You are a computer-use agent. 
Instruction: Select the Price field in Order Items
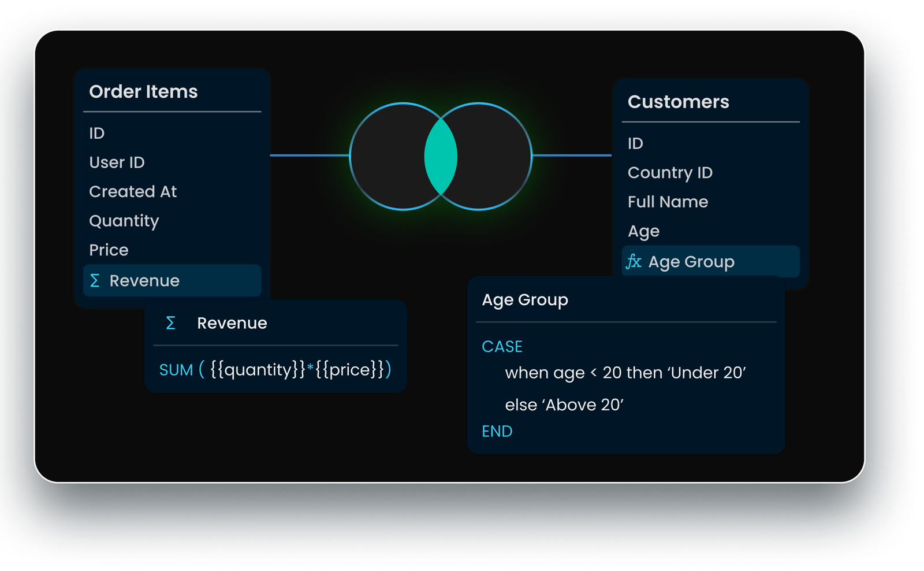click(x=109, y=250)
